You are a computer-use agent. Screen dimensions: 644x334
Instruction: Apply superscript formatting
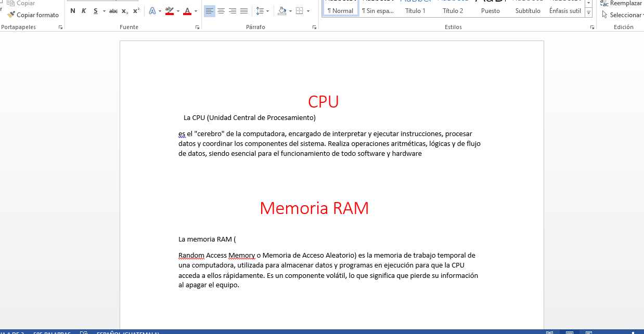136,11
